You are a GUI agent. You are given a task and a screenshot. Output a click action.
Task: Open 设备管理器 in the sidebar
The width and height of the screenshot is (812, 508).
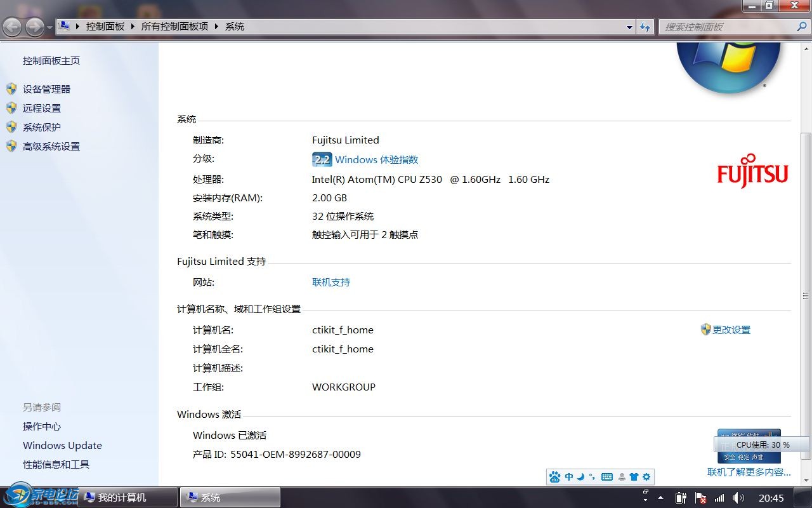click(x=46, y=90)
